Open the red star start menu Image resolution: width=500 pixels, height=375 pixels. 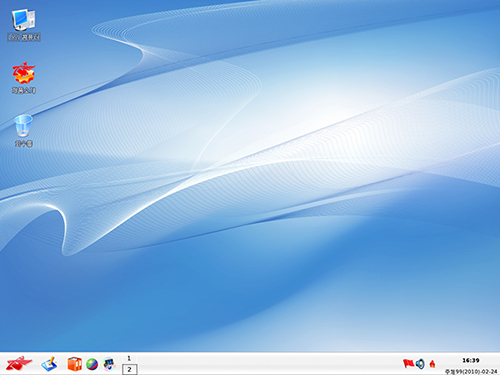click(19, 363)
